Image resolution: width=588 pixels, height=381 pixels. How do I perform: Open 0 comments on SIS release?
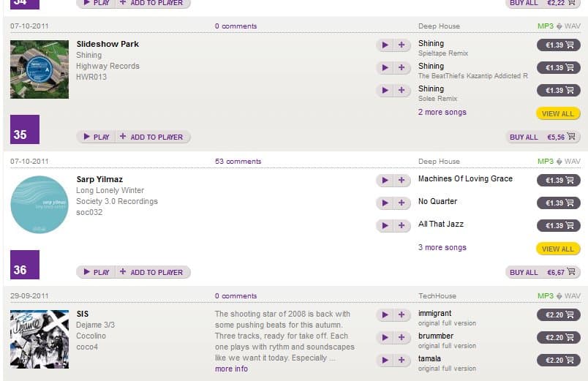pyautogui.click(x=236, y=296)
